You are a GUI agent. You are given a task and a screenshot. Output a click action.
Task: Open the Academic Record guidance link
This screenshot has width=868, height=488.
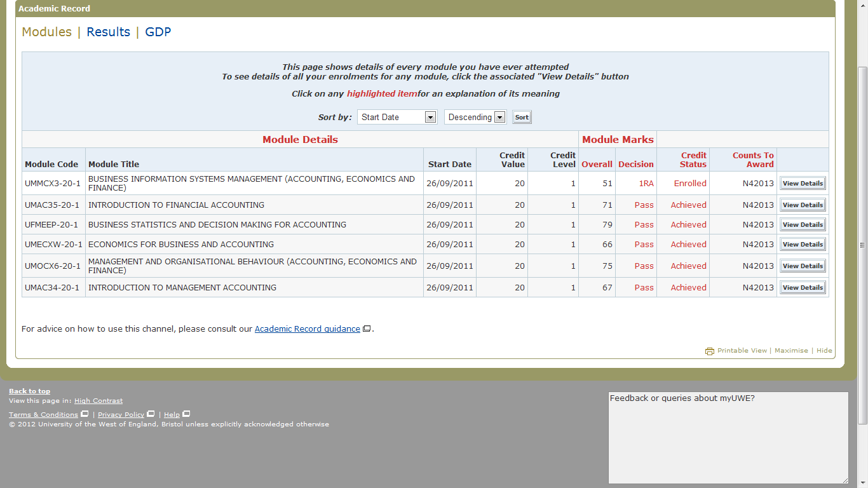click(307, 329)
